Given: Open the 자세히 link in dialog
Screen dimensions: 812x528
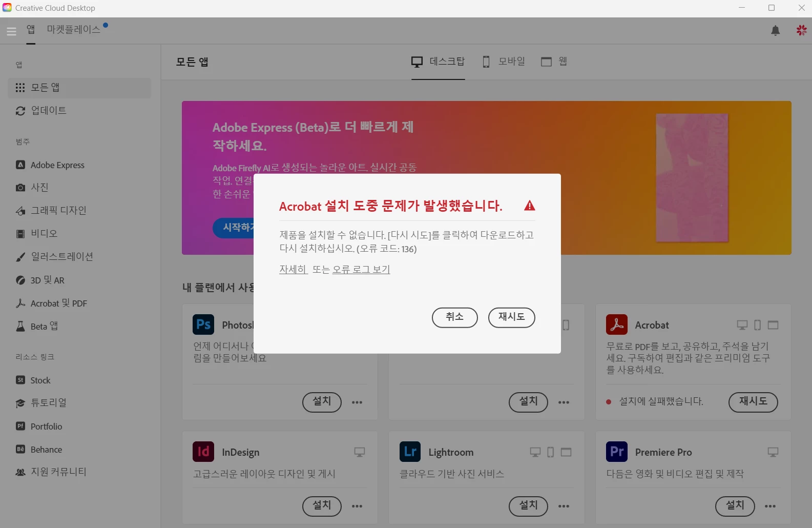Looking at the screenshot, I should click(x=293, y=269).
